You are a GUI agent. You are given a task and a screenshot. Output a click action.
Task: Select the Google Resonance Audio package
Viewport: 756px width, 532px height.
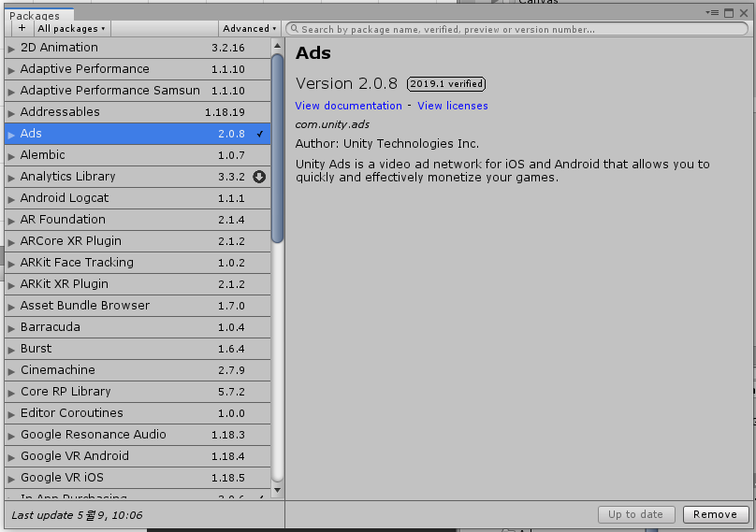(138, 435)
